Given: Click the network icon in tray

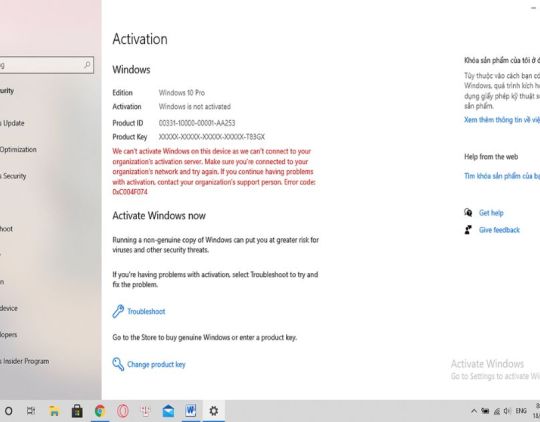Looking at the screenshot, I should coord(497,411).
